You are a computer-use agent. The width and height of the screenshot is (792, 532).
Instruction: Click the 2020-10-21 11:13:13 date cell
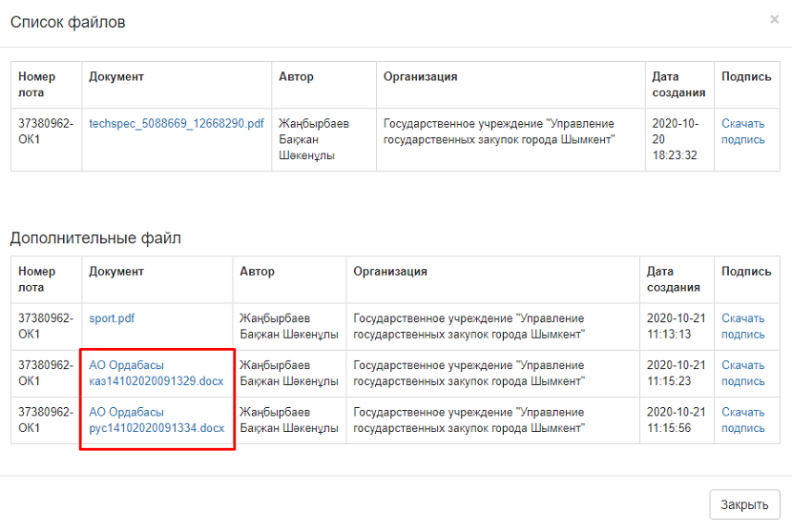tap(677, 326)
